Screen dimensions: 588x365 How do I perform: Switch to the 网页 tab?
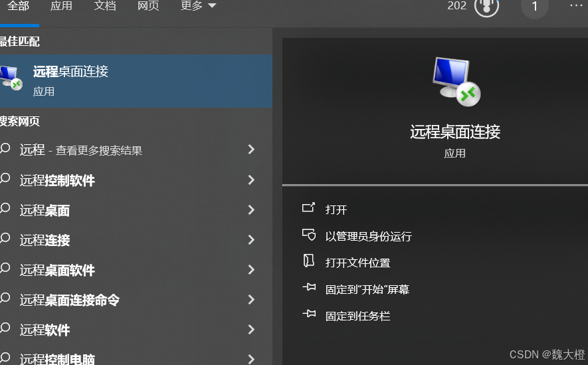pyautogui.click(x=148, y=5)
